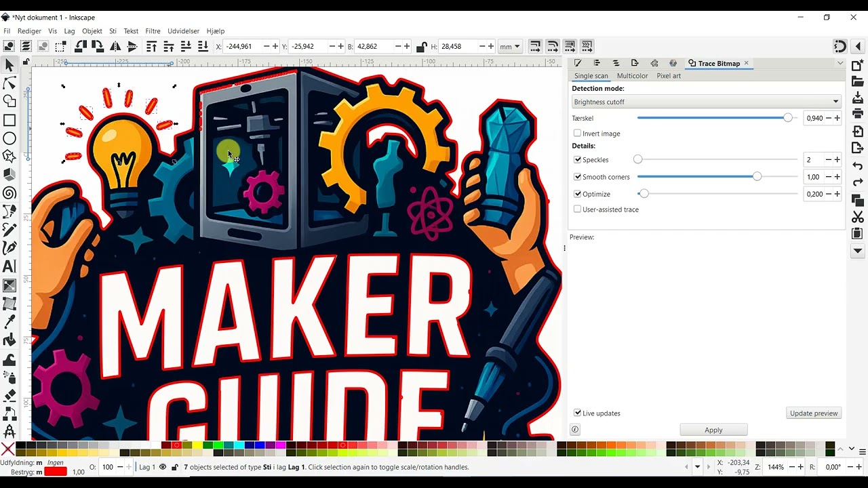Select the Ellipse circle tool
Screen dimensions: 868x488
[x=9, y=138]
